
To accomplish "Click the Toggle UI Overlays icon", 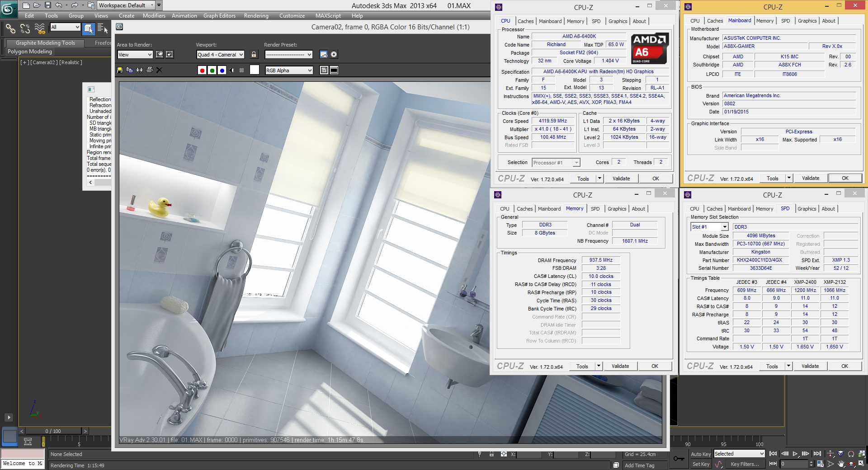I will [324, 70].
